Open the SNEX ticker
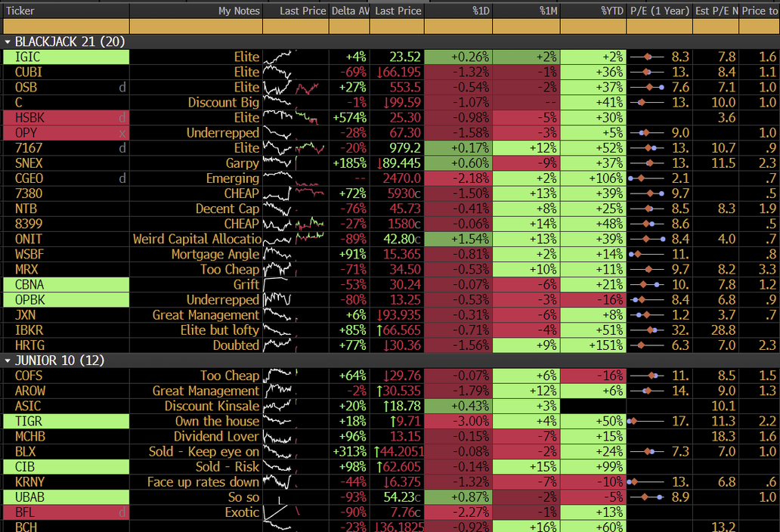This screenshot has height=532, width=780. click(x=30, y=163)
